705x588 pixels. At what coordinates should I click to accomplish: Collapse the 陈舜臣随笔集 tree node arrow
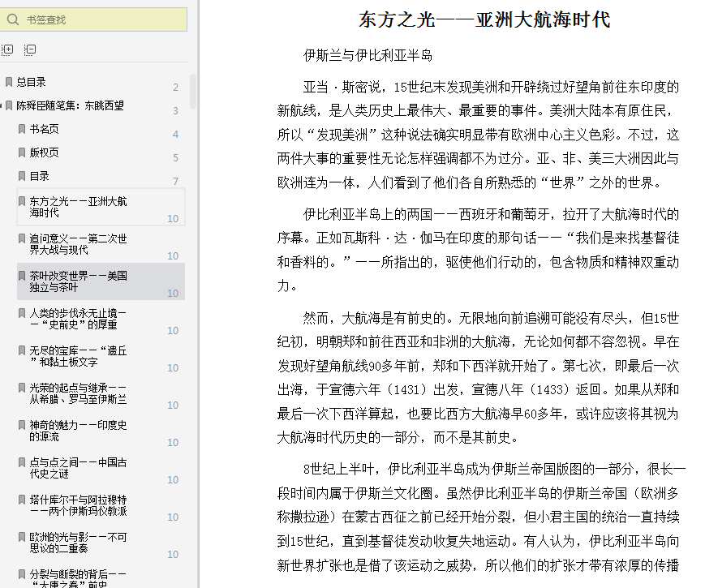coord(2,106)
